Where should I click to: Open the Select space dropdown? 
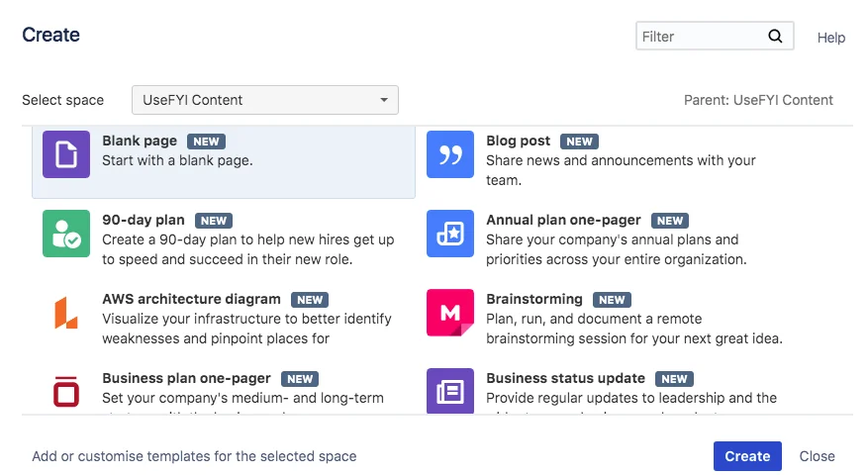265,100
